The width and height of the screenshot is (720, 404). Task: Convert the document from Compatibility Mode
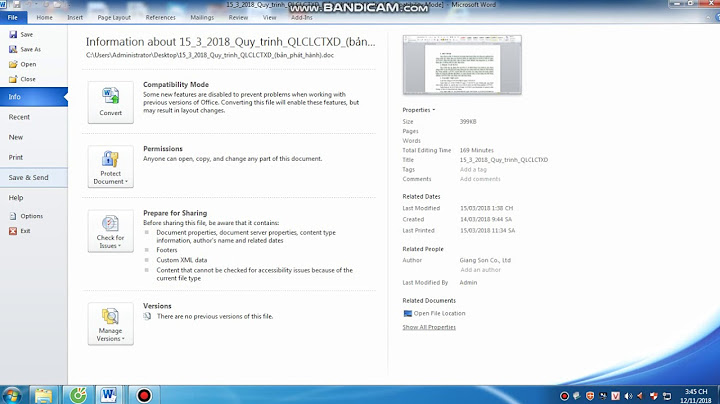click(111, 102)
